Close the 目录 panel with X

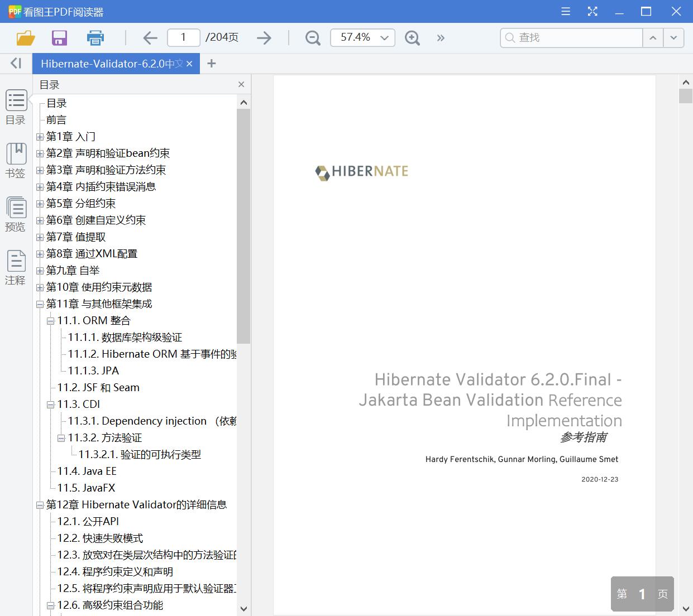pyautogui.click(x=241, y=84)
